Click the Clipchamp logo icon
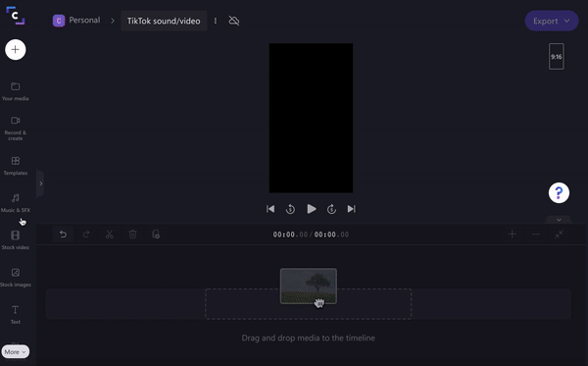Viewport: 588px width, 366px height. point(16,16)
